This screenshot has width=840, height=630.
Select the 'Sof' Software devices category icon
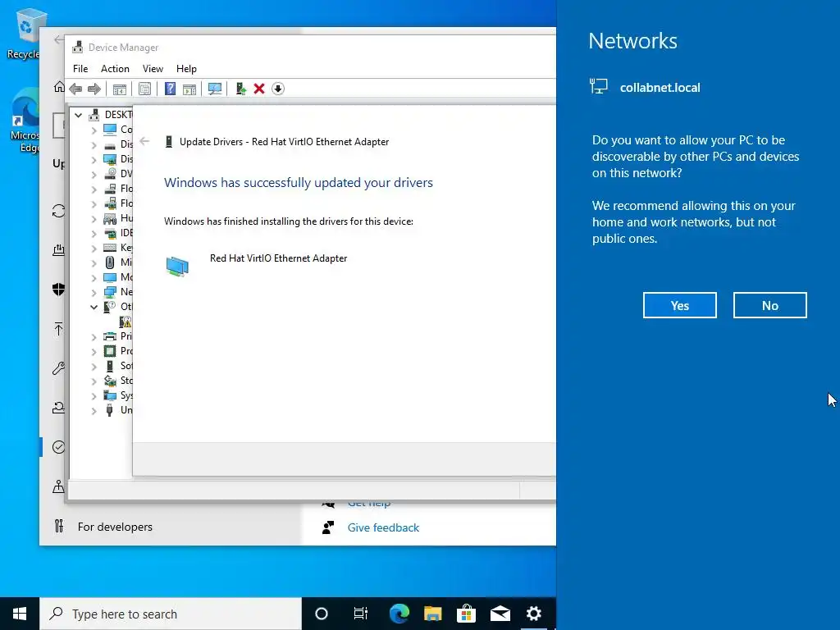pos(110,366)
